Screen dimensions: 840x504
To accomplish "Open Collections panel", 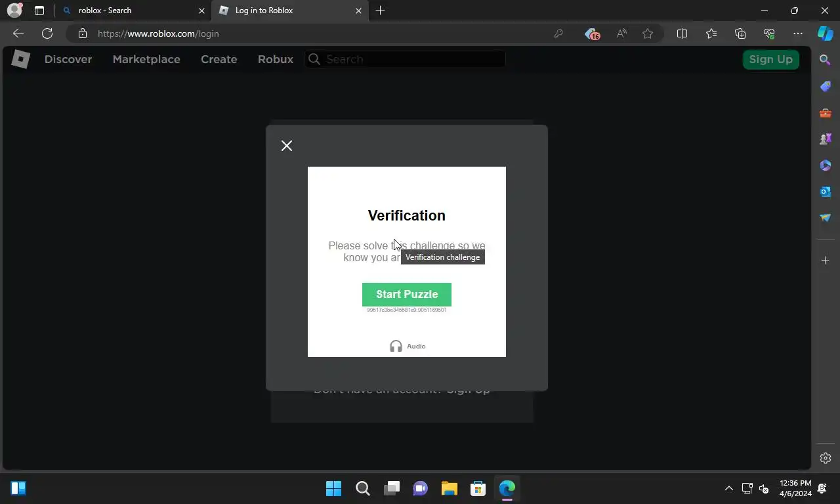I will [740, 33].
